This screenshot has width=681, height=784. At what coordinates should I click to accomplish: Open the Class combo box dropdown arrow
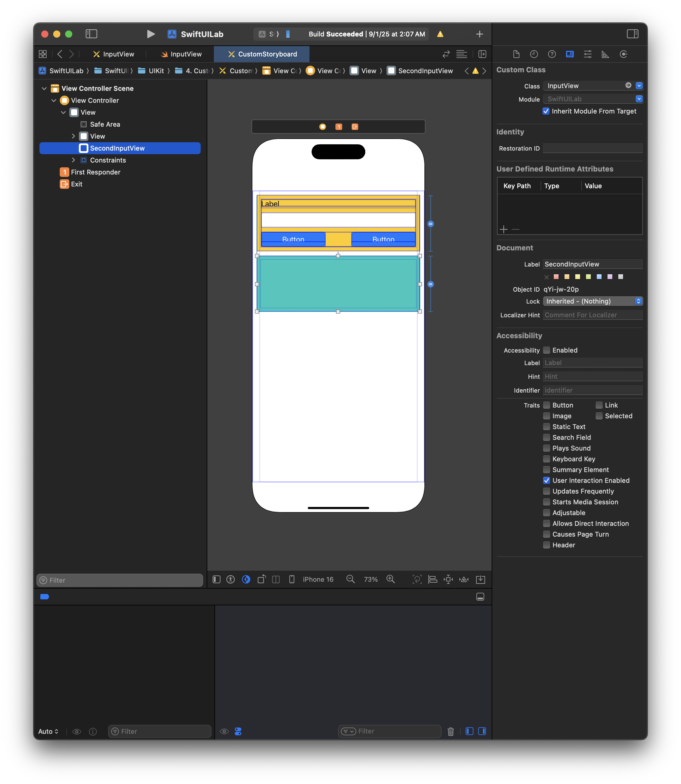pos(639,86)
